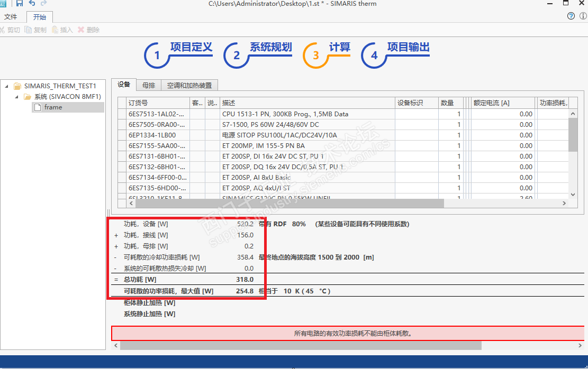
Task: Click the 功耗, 设备 [W] value 520.2
Action: [245, 224]
